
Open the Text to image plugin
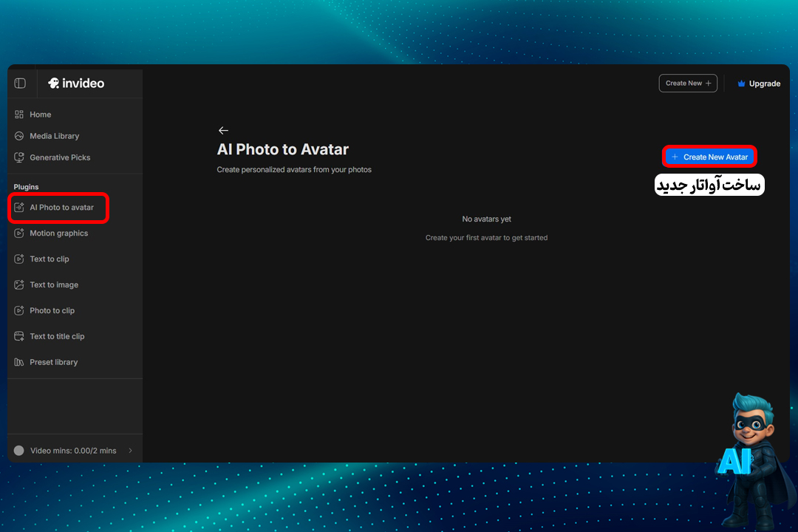[53, 285]
